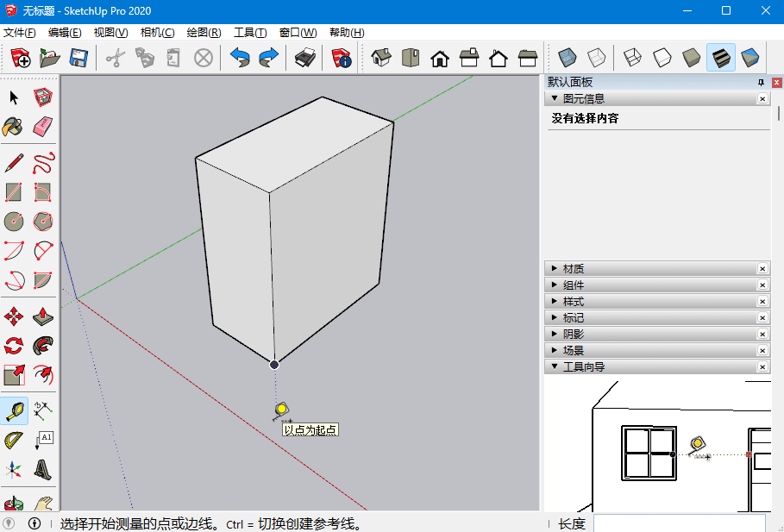
Task: Activate the Rotate tool
Action: [x=14, y=346]
